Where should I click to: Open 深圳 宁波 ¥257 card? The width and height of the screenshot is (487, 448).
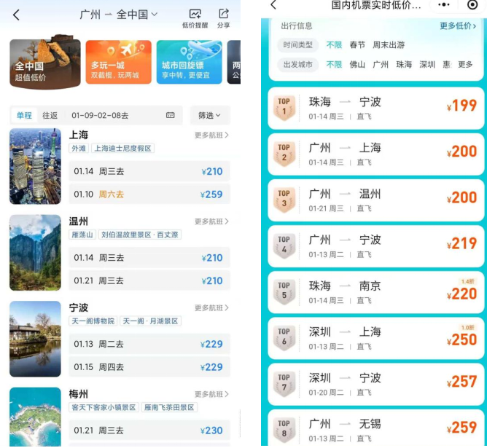(x=375, y=385)
